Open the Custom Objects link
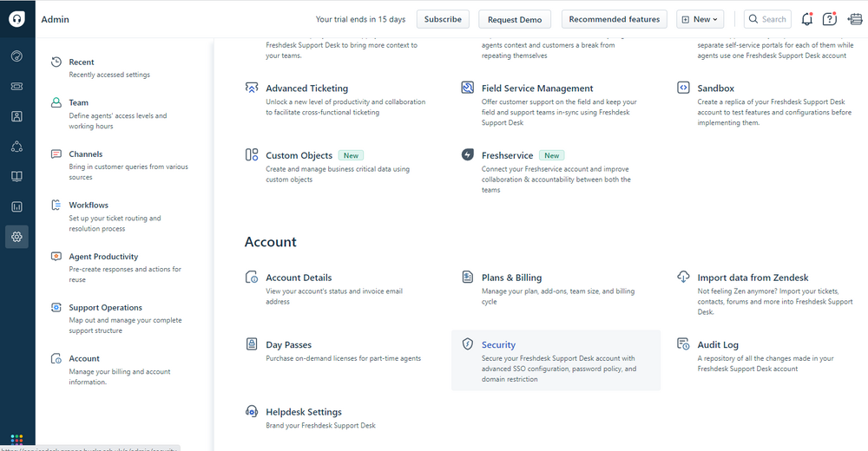Viewport: 868px width, 451px height. (x=299, y=155)
